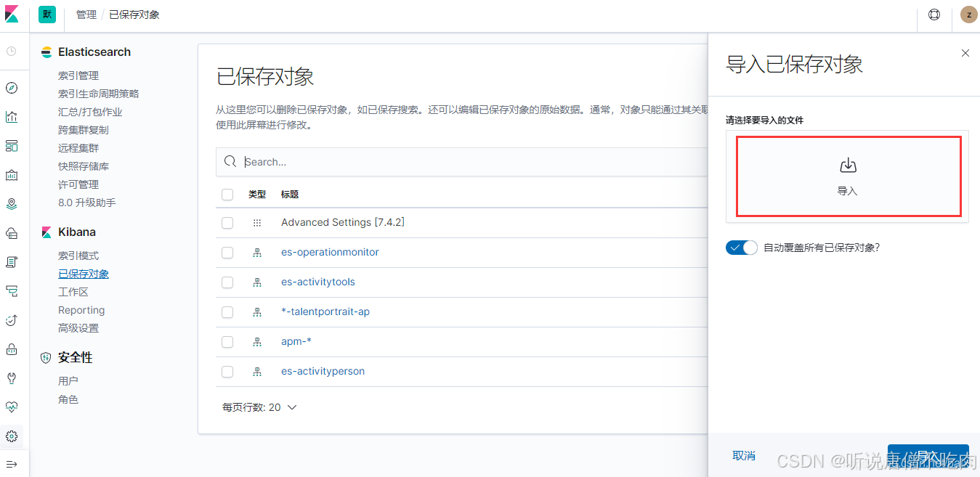
Task: Open 汇总/打包作业 menu item
Action: pyautogui.click(x=90, y=112)
